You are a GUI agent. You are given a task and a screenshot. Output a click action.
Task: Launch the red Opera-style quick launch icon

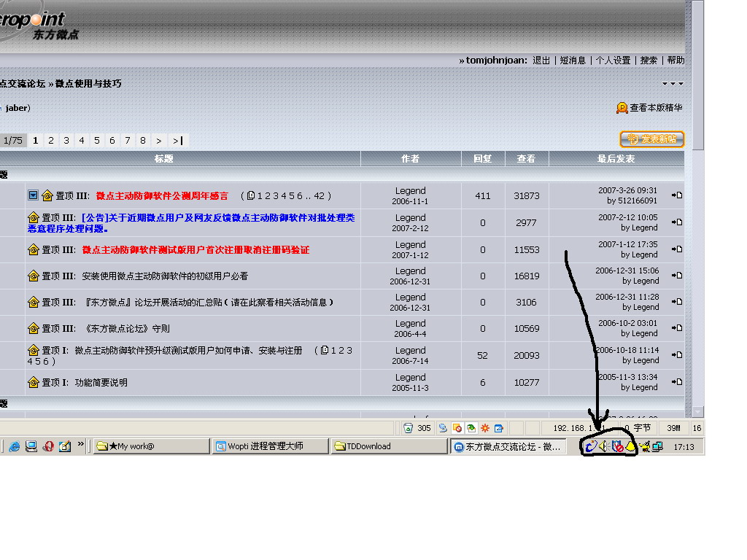pos(48,447)
